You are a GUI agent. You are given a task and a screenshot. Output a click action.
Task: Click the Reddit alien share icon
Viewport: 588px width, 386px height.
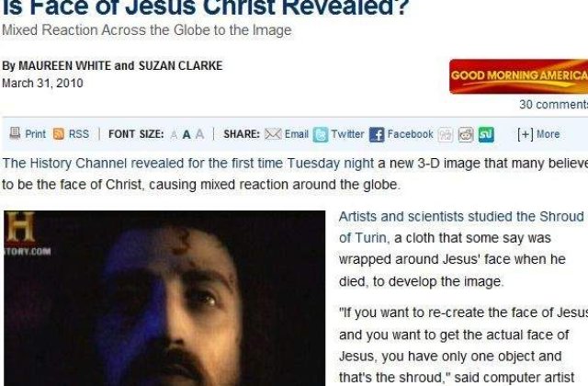coord(466,134)
